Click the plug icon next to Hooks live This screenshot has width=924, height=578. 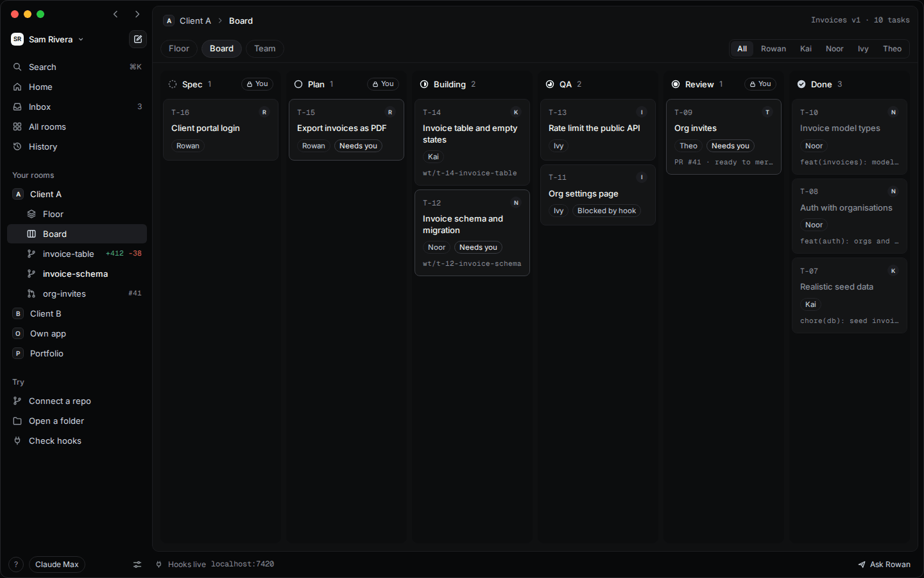point(159,565)
